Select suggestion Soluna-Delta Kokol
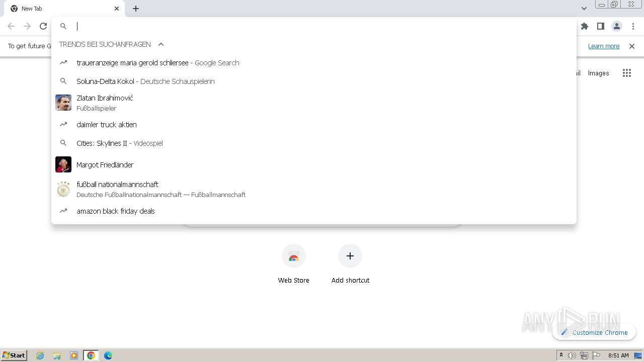This screenshot has width=644, height=362. (314, 81)
